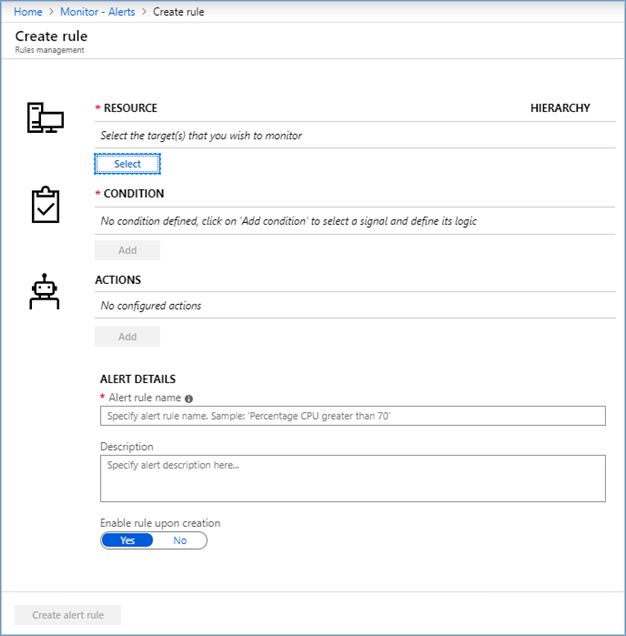Click the Add button under Actions
This screenshot has width=626, height=636.
click(127, 337)
